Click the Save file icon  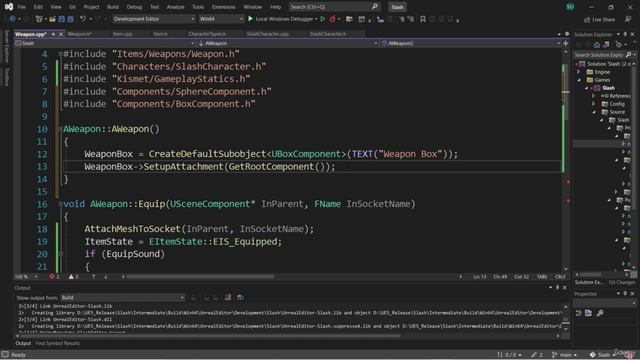pos(62,19)
